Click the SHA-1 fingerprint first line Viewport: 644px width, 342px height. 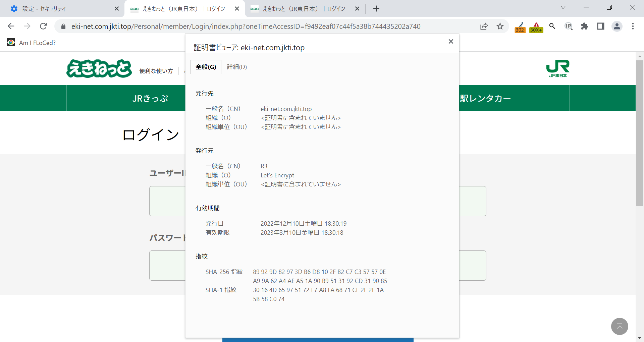[x=318, y=290]
